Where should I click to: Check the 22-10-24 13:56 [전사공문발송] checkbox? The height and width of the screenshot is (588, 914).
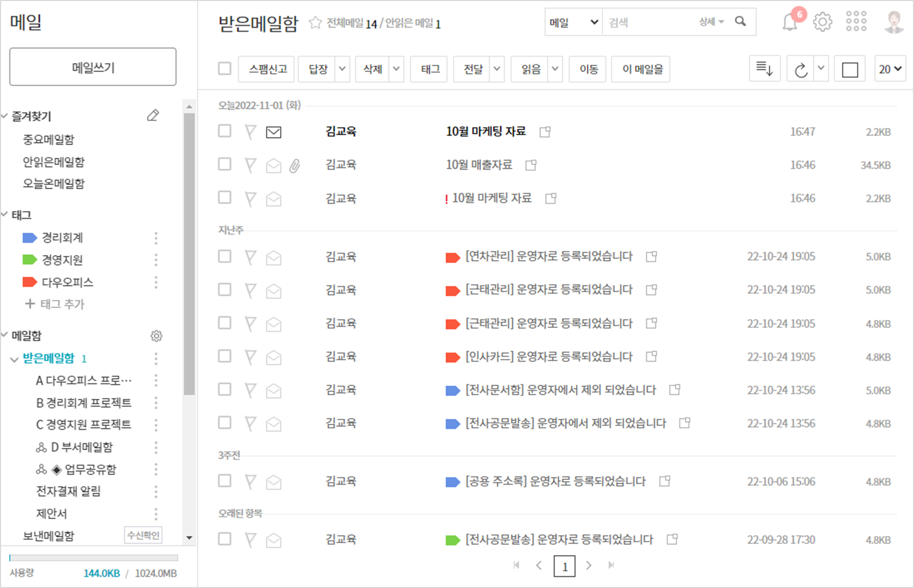click(225, 423)
